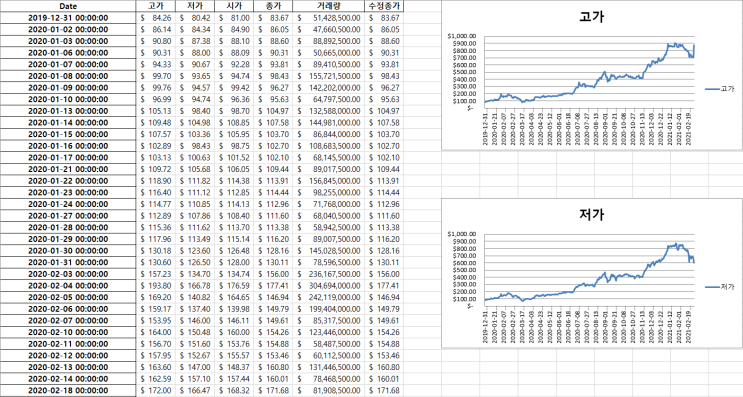The height and width of the screenshot is (397, 743).
Task: Click the 저가 chart title
Action: point(591,214)
